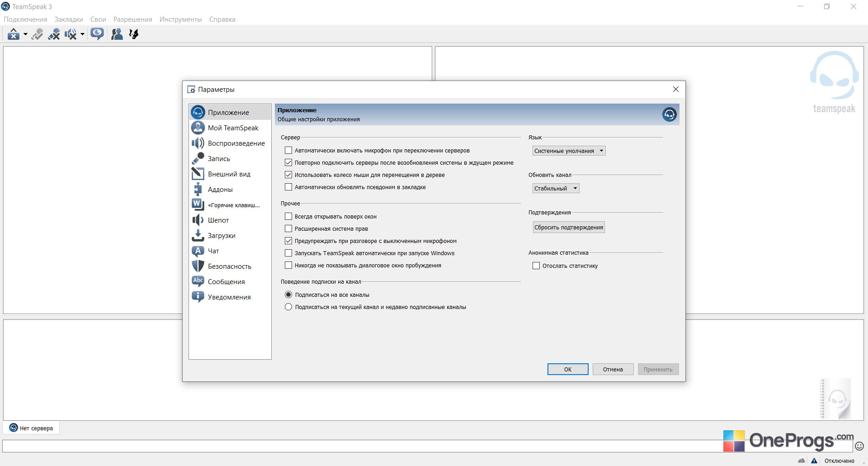The width and height of the screenshot is (868, 466).
Task: Click the warning triangle in the status bar
Action: click(814, 461)
